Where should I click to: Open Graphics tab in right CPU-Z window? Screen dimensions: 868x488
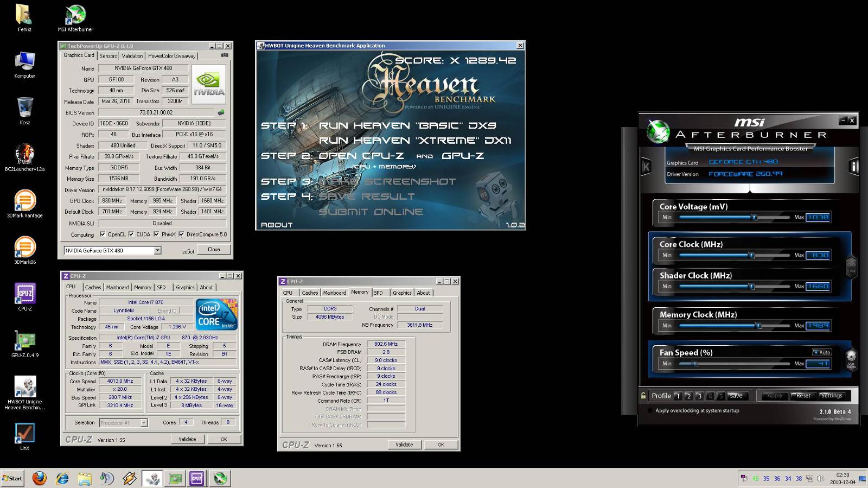coord(403,293)
